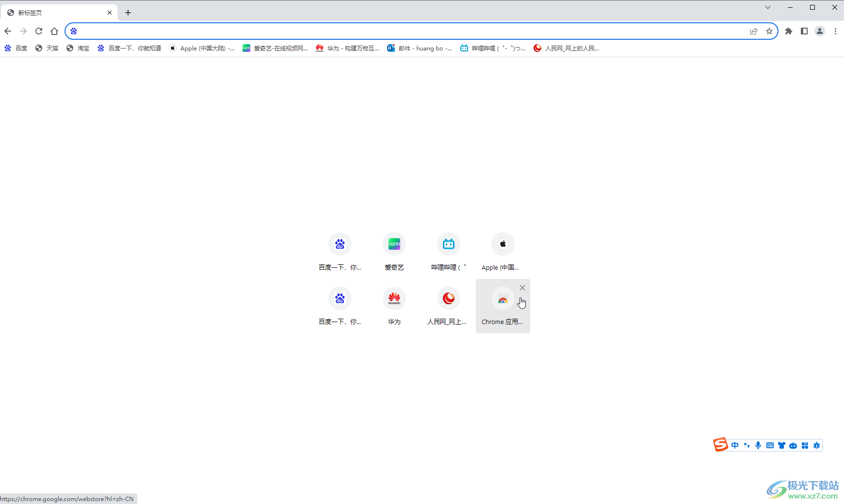Image resolution: width=844 pixels, height=504 pixels.
Task: Click Sogou voice input microphone
Action: (758, 445)
